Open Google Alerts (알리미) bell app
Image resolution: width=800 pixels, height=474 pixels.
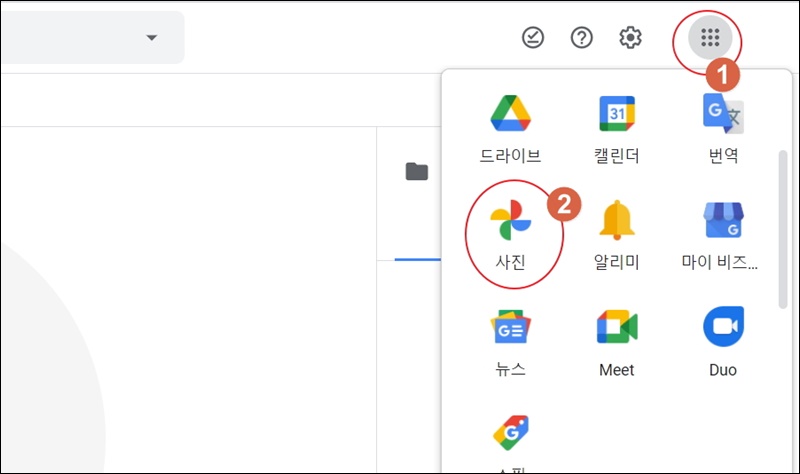(x=616, y=236)
